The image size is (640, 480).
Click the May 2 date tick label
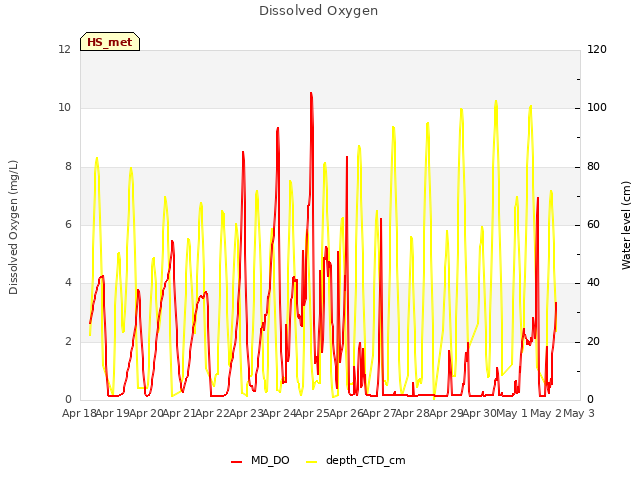[546, 413]
